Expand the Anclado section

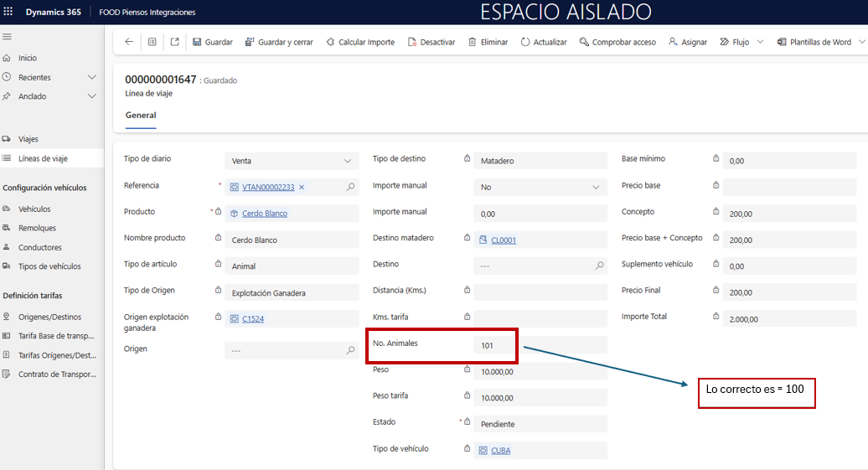(x=92, y=96)
